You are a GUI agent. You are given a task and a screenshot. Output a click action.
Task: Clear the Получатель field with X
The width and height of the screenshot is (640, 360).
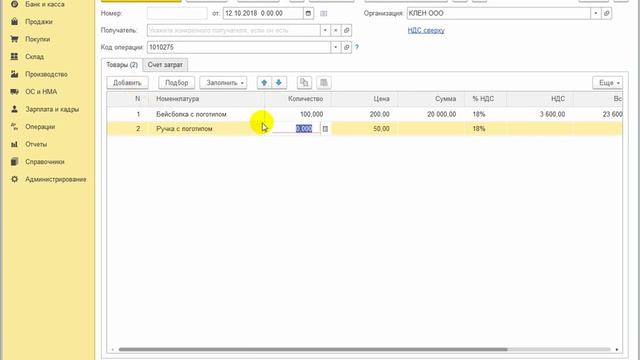(x=336, y=30)
